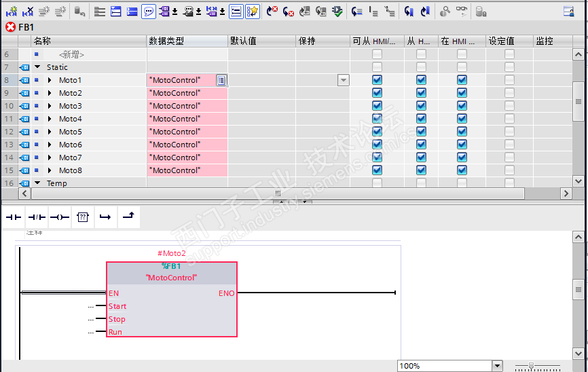588x372 pixels.
Task: Click the Run input placeholder dots
Action: [x=91, y=332]
